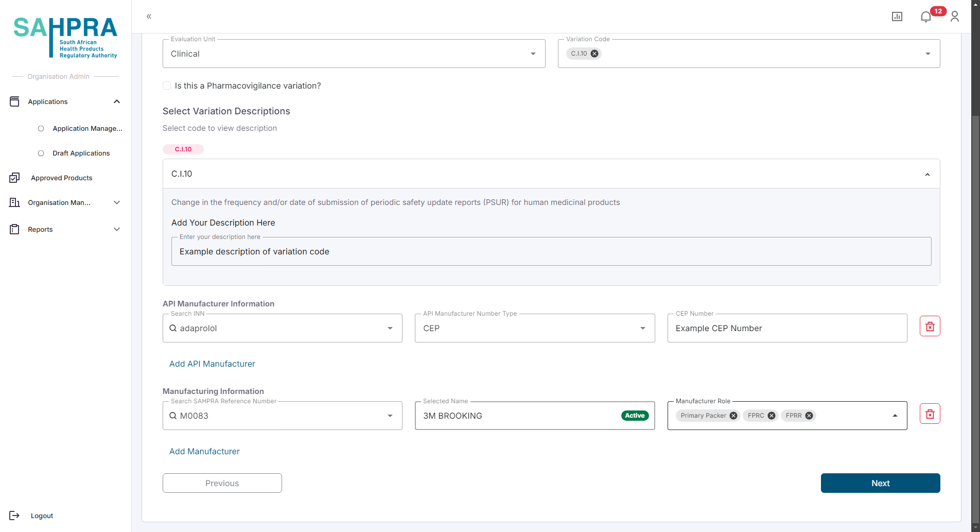
Task: Delete the 3M BROOKING manufacturer row
Action: [930, 414]
